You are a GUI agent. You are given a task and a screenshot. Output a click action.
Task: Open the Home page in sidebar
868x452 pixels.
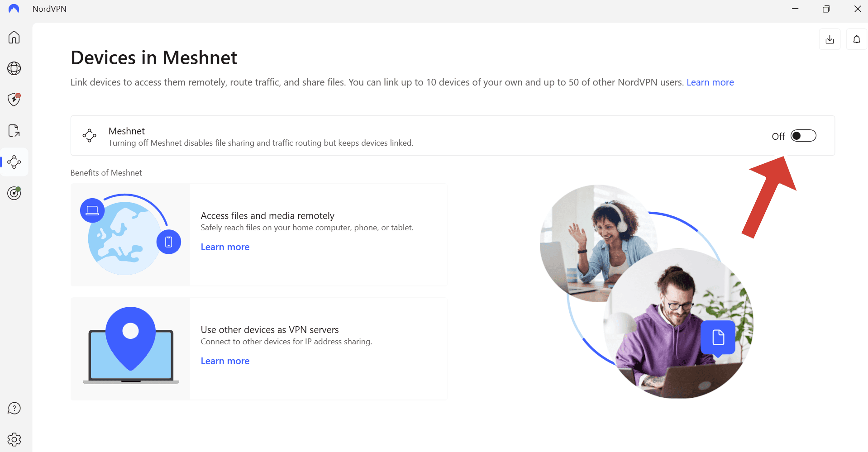click(x=14, y=37)
